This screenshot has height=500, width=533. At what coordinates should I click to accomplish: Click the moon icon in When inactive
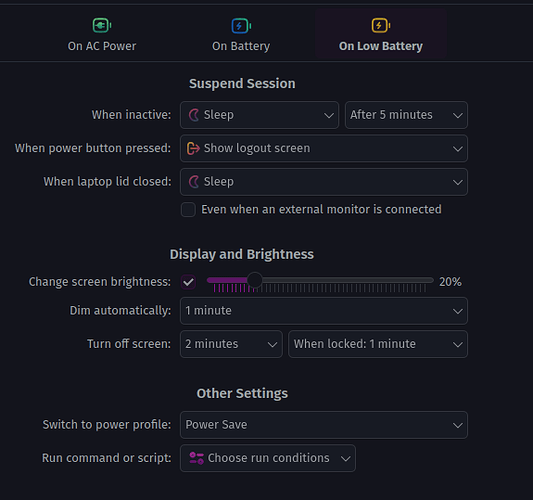point(194,115)
